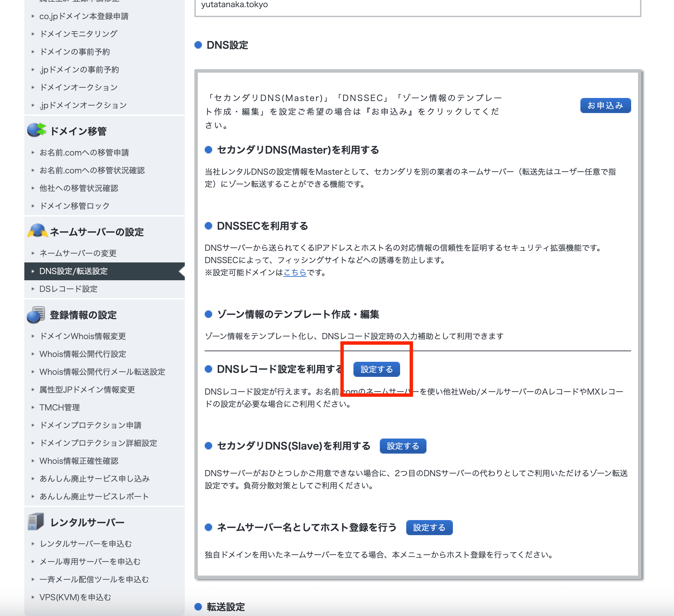Click the DNSレコード設定を利用する heading
The width and height of the screenshot is (674, 616).
[x=279, y=369]
